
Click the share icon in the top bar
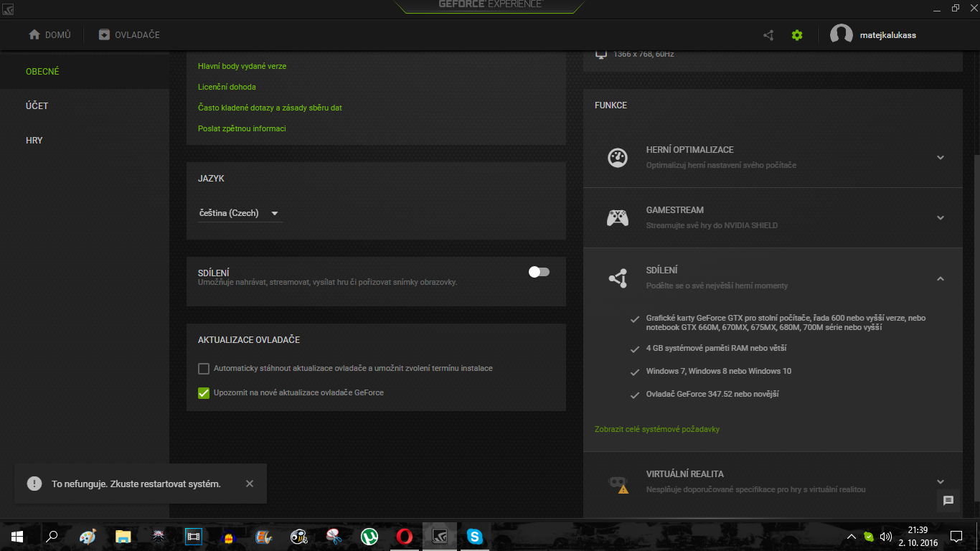768,35
